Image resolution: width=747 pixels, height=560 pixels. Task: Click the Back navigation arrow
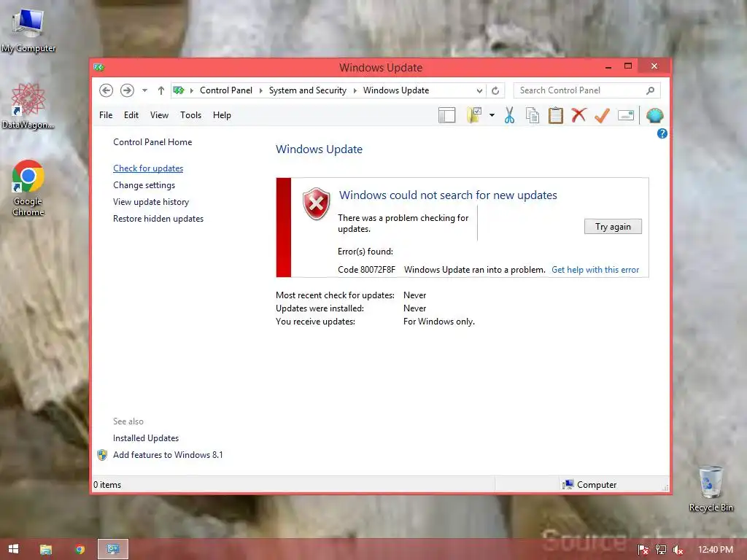coord(106,90)
